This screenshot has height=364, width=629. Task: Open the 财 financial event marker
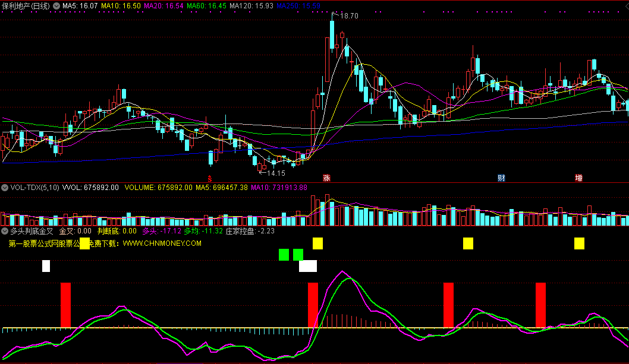[501, 178]
